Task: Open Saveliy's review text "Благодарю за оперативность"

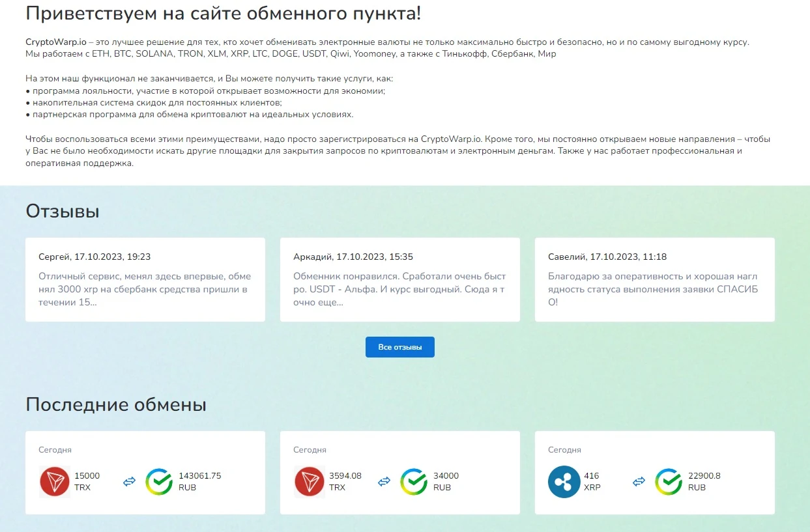Action: 654,289
